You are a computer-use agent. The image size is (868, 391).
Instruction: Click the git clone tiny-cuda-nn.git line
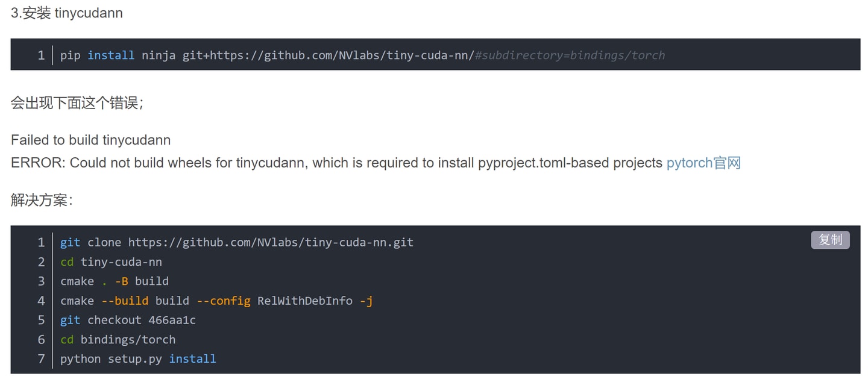coord(237,242)
